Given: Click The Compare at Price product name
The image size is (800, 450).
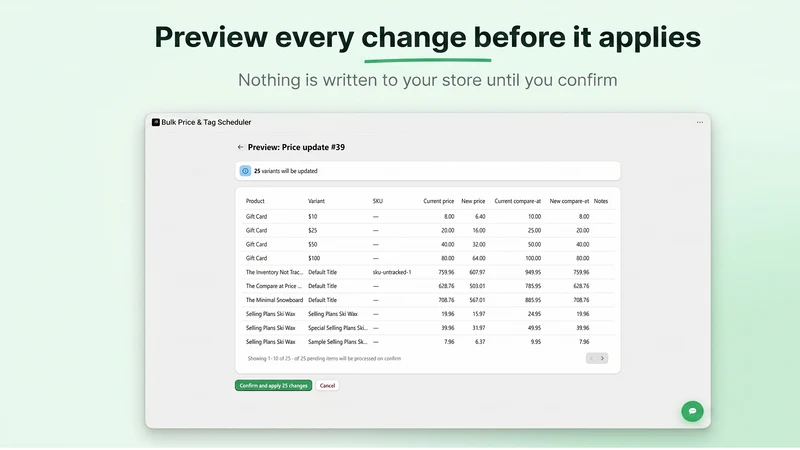Looking at the screenshot, I should pyautogui.click(x=273, y=286).
